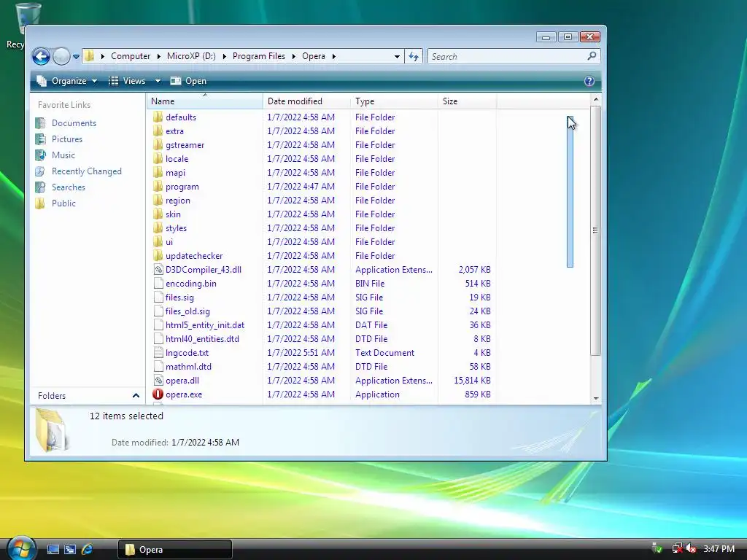Viewport: 747px width, 560px height.
Task: Click Show Desktop in quick launch
Action: click(x=53, y=550)
